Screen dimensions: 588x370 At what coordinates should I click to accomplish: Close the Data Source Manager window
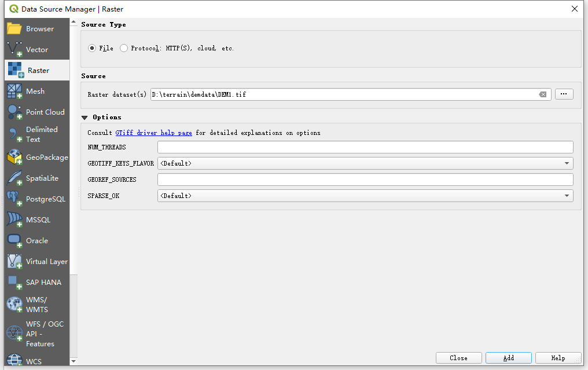(x=575, y=9)
